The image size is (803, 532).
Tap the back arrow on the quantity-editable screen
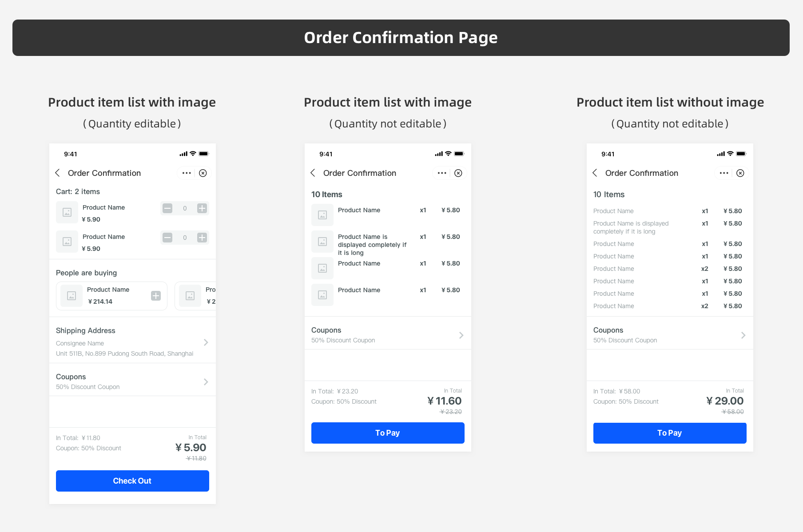coord(57,173)
